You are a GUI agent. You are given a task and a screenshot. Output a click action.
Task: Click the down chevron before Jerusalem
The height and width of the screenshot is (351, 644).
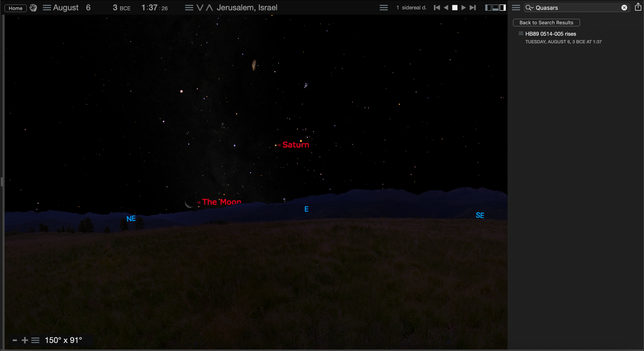coord(200,8)
